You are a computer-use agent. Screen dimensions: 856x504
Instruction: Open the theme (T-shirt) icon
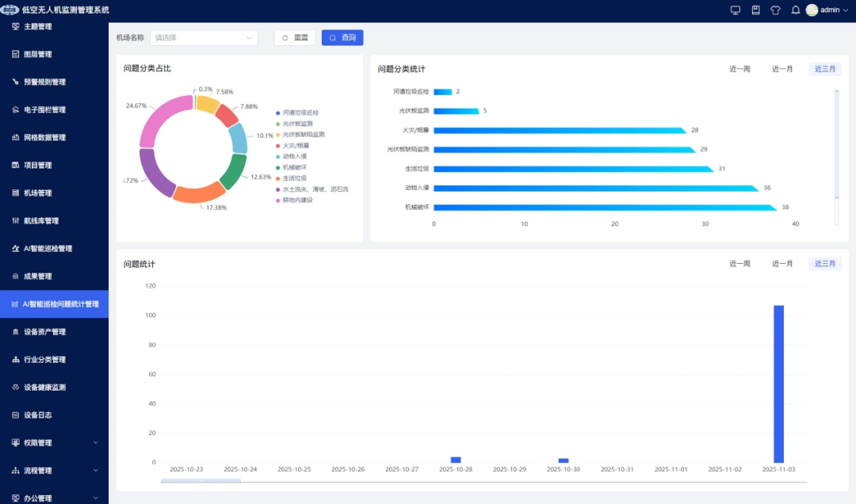click(776, 10)
